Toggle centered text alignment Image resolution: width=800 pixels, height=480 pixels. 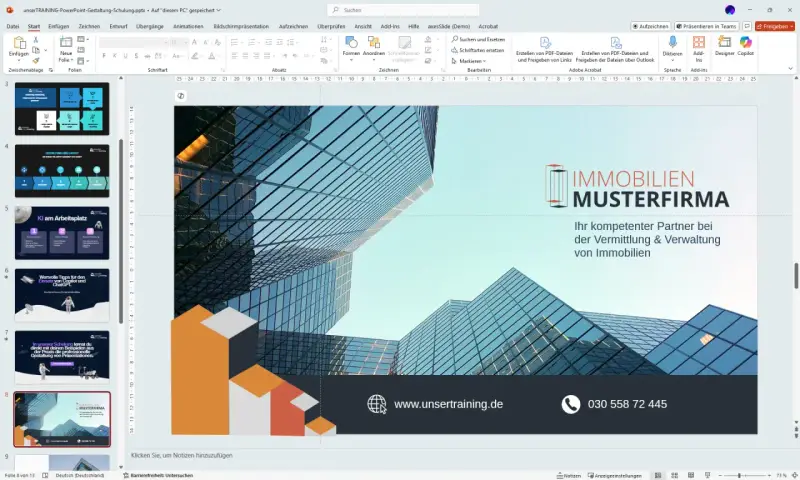pos(245,56)
